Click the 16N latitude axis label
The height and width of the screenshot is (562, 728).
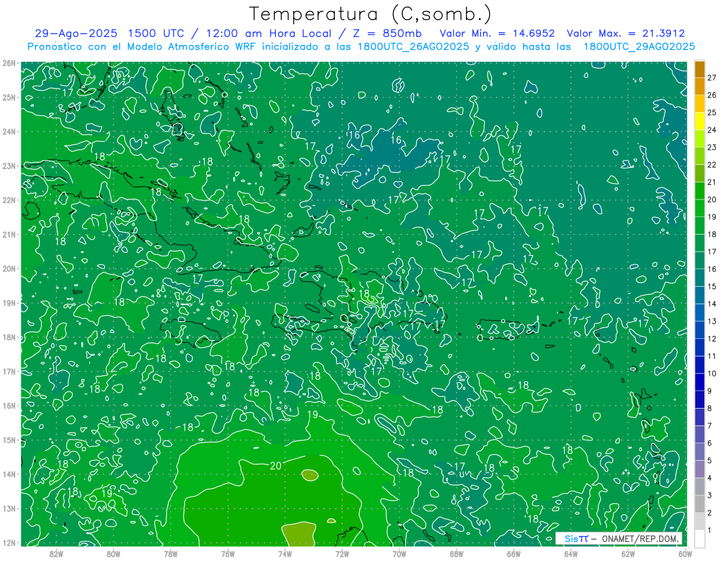tap(9, 406)
